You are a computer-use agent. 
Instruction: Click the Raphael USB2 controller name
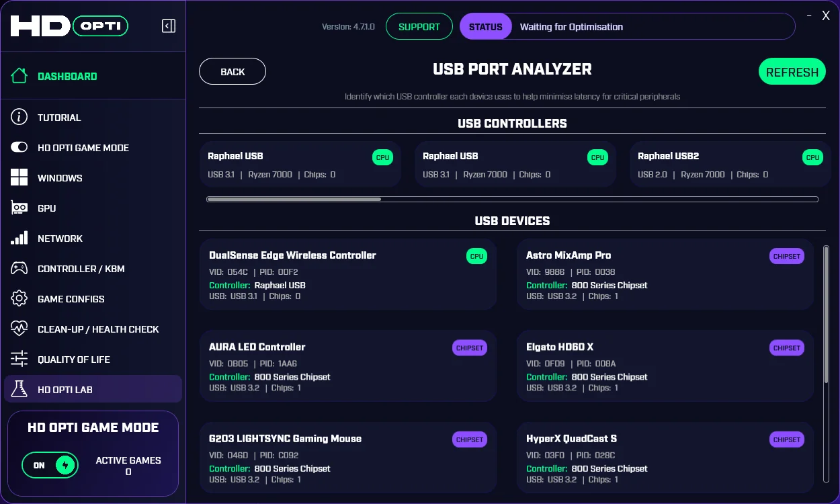pyautogui.click(x=668, y=156)
